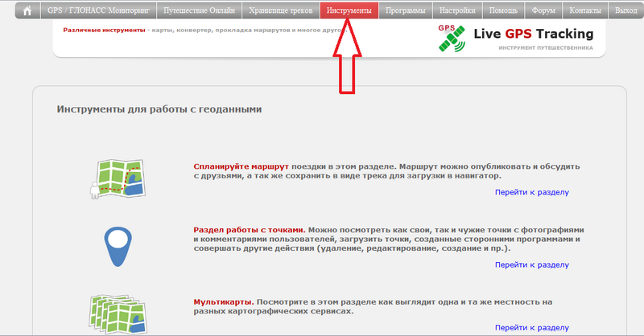Click the home icon in navigation bar
The height and width of the screenshot is (336, 644).
pos(27,11)
